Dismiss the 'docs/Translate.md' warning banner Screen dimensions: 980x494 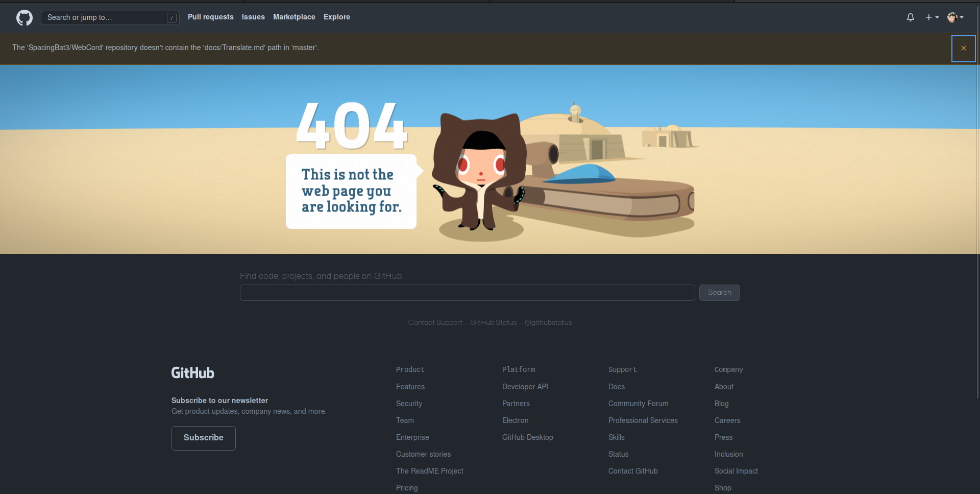963,49
